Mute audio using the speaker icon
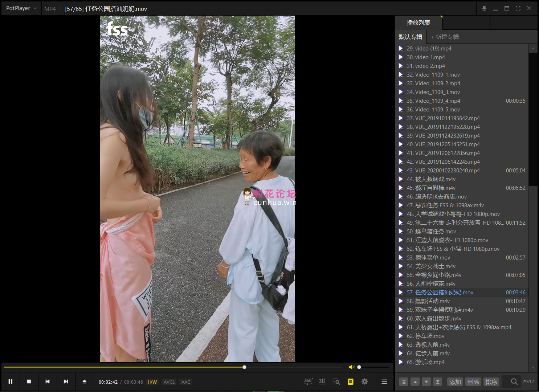Image resolution: width=539 pixels, height=392 pixels. (x=351, y=367)
